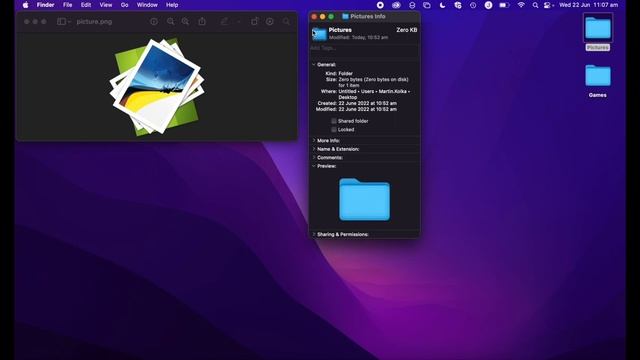Open Control Centre icon in menu bar
This screenshot has height=360, width=640.
coord(548,5)
